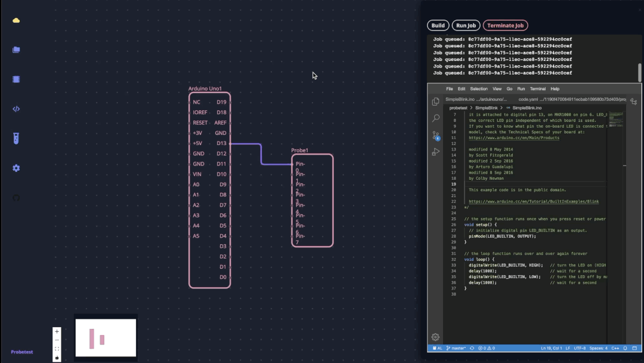This screenshot has width=644, height=363.
Task: Click the test tube icon in sidebar
Action: click(16, 139)
